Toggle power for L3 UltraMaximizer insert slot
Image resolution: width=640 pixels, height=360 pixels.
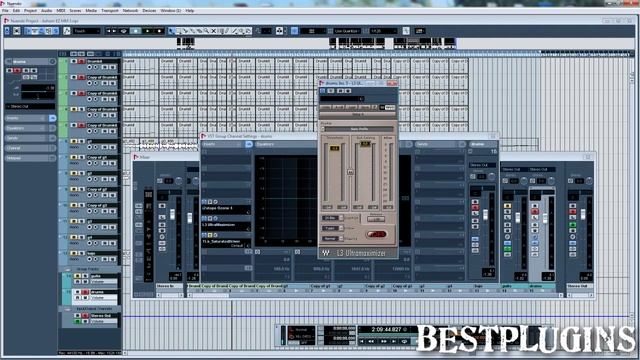[204, 218]
